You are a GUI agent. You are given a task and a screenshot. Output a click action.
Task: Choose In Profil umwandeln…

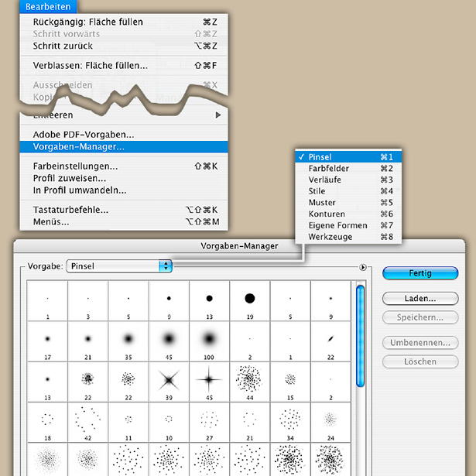124,190
